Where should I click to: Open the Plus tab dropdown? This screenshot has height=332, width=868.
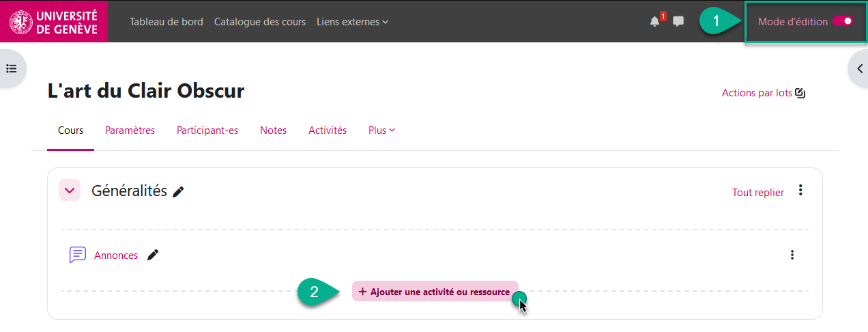click(x=381, y=130)
